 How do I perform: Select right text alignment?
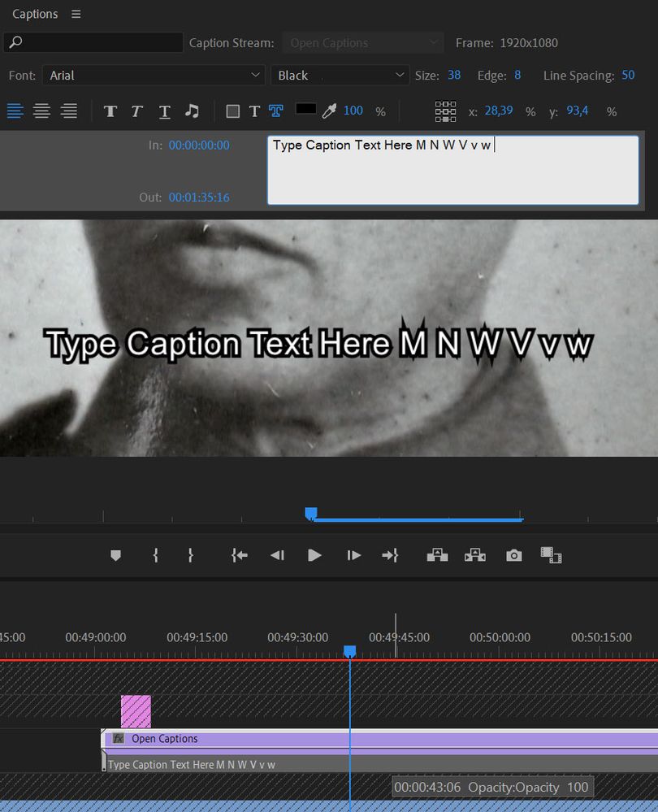[68, 111]
